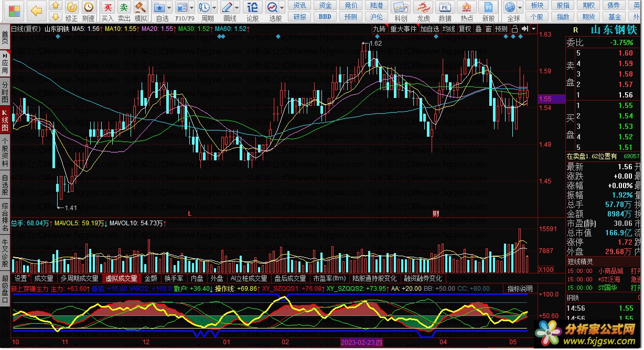
Task: Click the 加自选 add-to-watchlist button
Action: pyautogui.click(x=430, y=29)
